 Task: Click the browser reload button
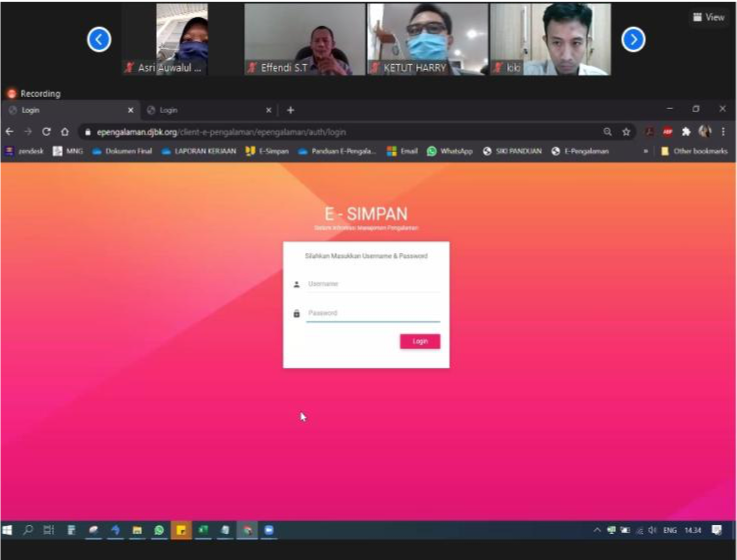(46, 131)
